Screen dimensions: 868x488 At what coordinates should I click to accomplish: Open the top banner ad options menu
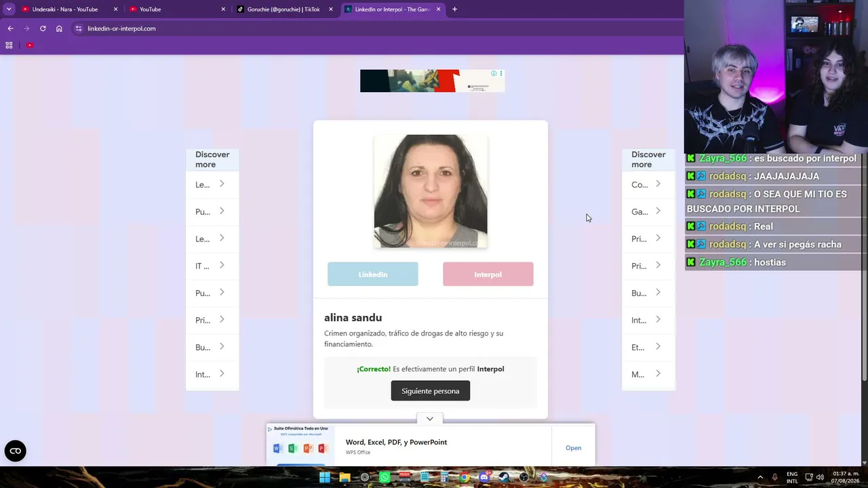tap(501, 73)
